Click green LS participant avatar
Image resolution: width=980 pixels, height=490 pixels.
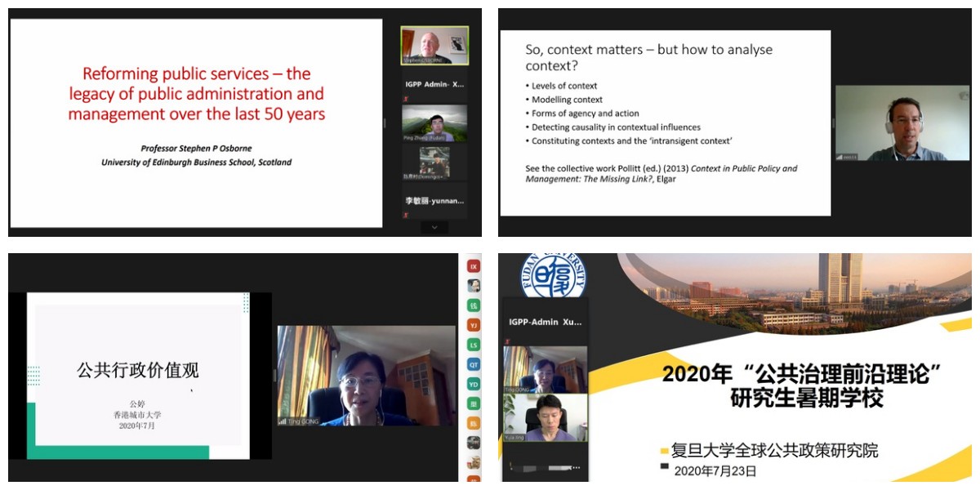tap(473, 345)
